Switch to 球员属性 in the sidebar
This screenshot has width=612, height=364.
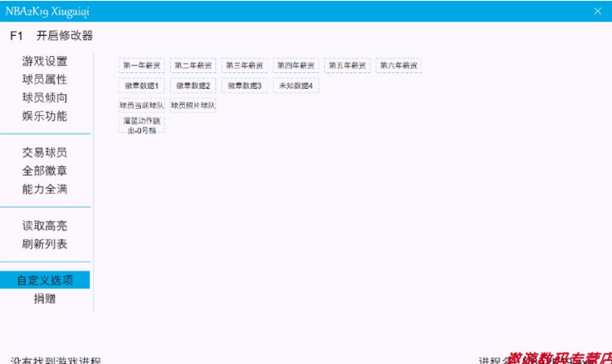pyautogui.click(x=45, y=79)
